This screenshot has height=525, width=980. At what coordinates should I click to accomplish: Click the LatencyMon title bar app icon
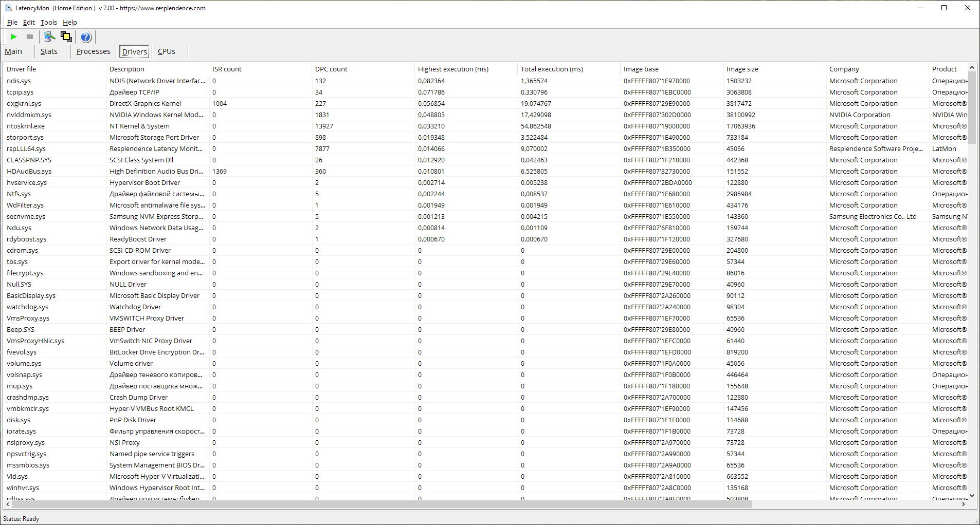tap(8, 8)
